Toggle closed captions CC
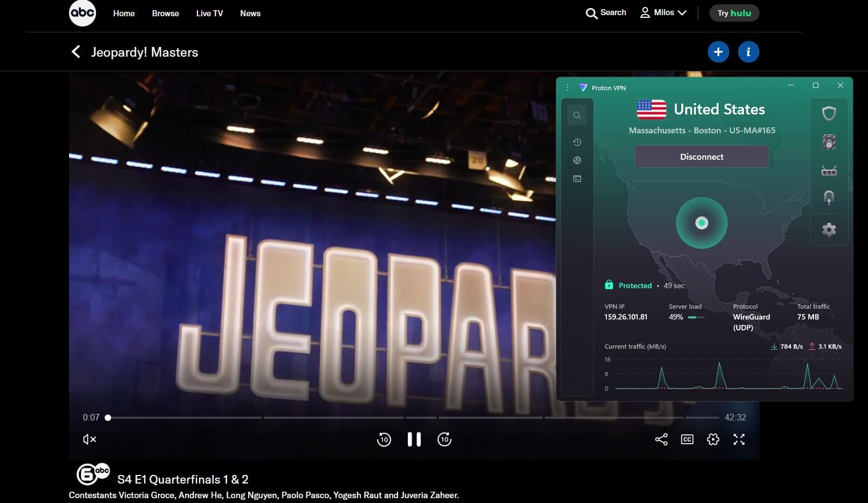The image size is (868, 503). click(x=687, y=439)
